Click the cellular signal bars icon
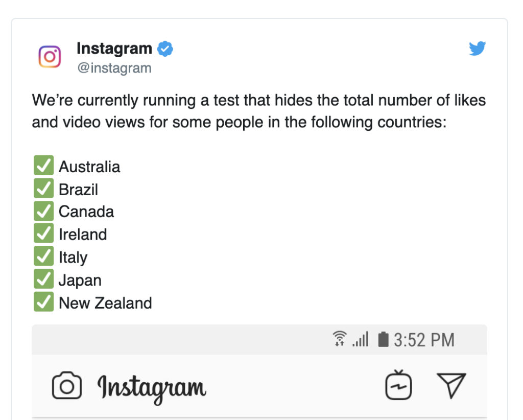523x420 pixels. [x=361, y=339]
